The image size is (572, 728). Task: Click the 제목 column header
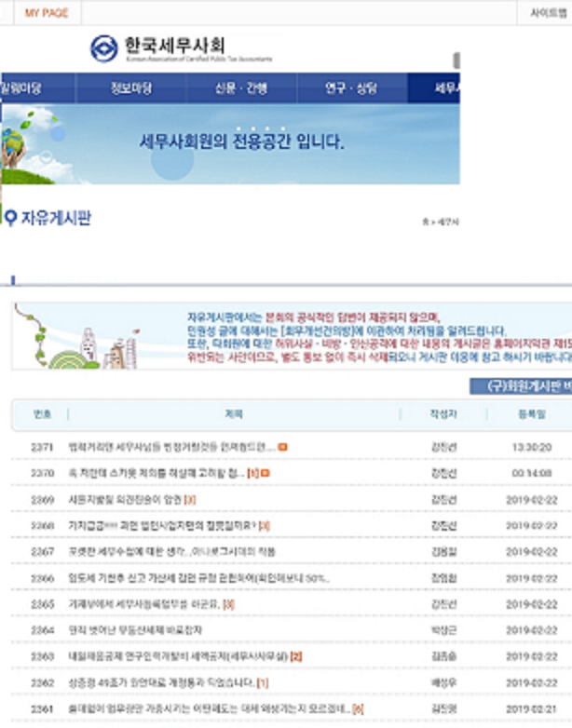(234, 413)
